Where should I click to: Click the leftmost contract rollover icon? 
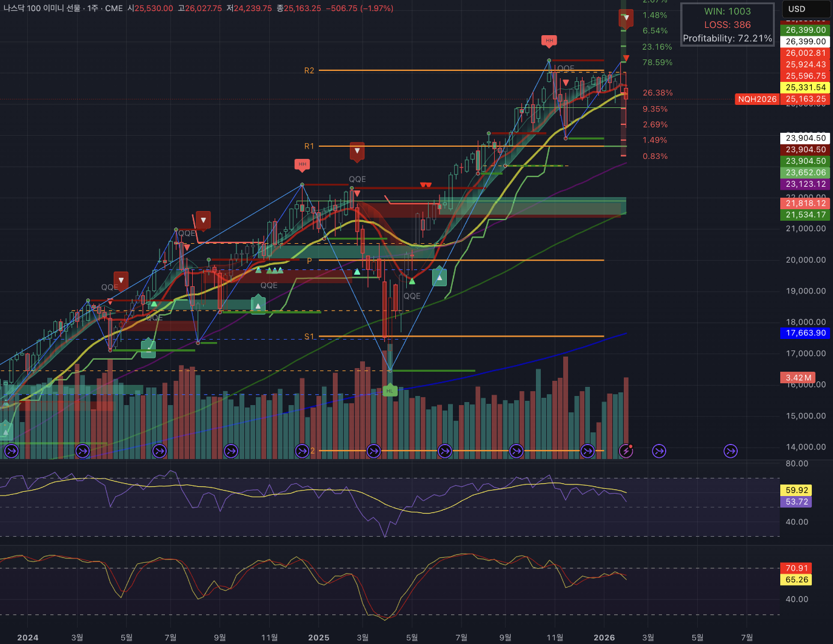(11, 451)
